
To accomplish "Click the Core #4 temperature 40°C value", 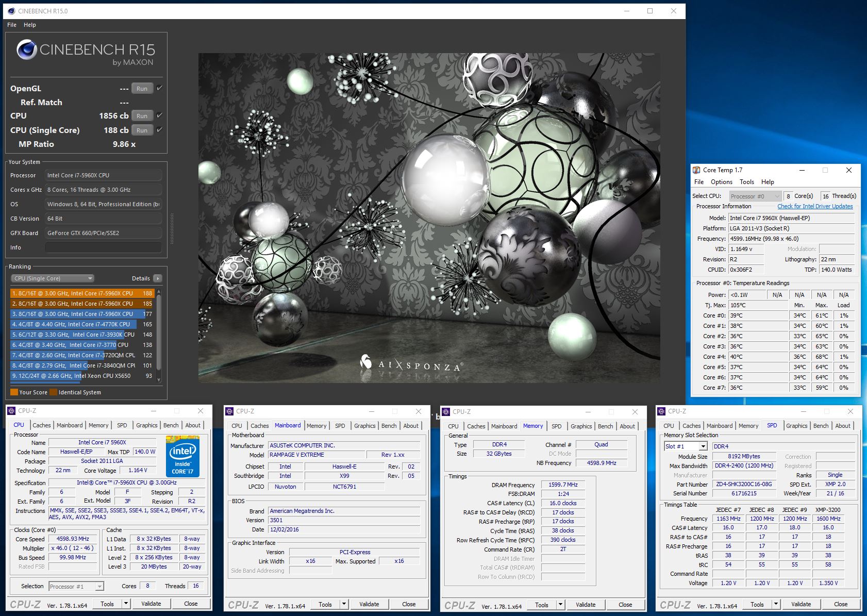I will (758, 357).
